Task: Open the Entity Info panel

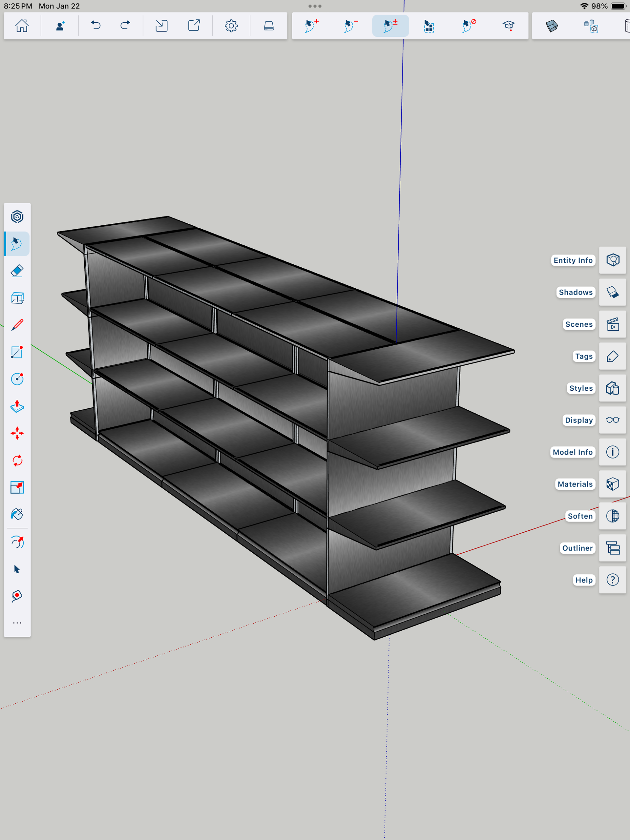Action: [612, 260]
